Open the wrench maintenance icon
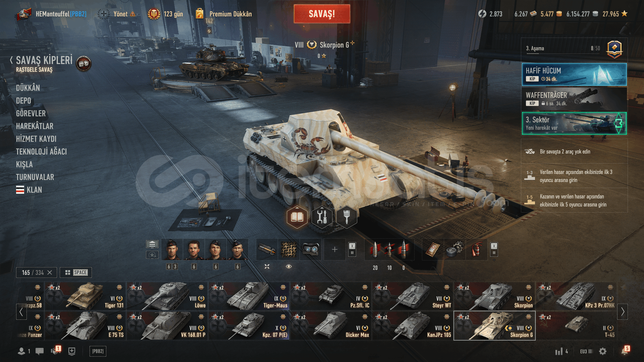 322,217
